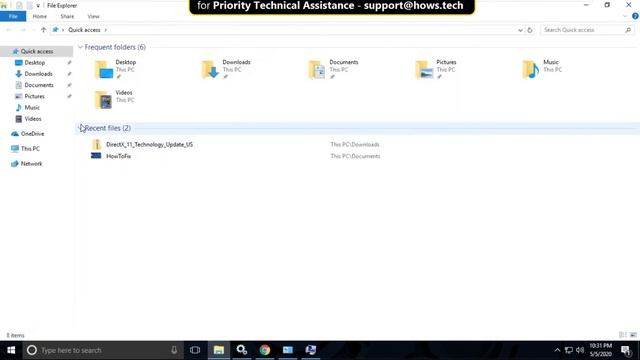Select the Videos folder icon
The width and height of the screenshot is (640, 360).
tap(104, 100)
